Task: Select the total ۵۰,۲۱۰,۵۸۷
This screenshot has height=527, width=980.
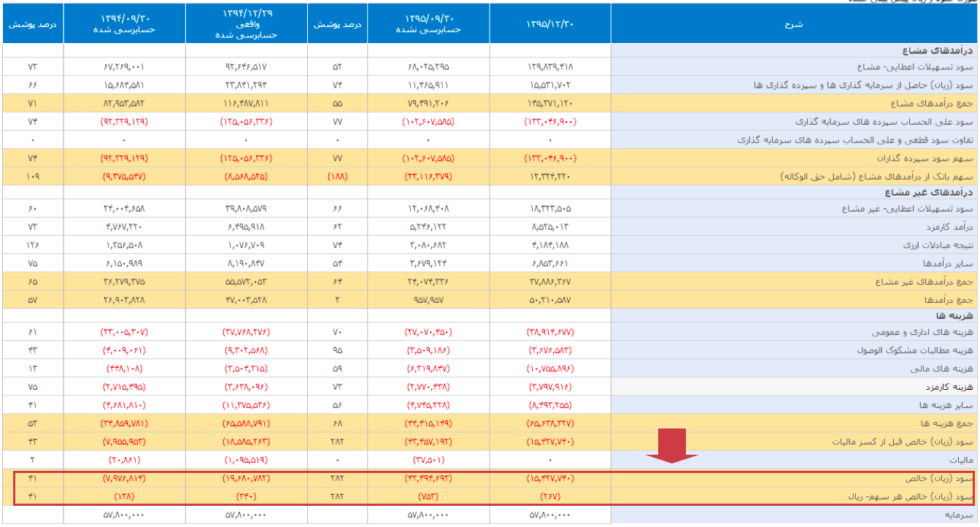Action: click(549, 299)
